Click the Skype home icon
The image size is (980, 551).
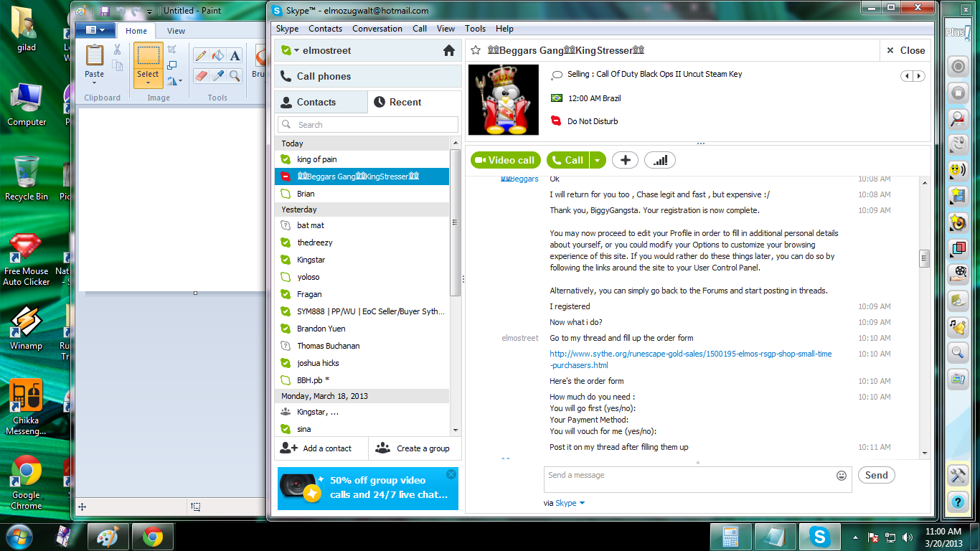point(449,50)
